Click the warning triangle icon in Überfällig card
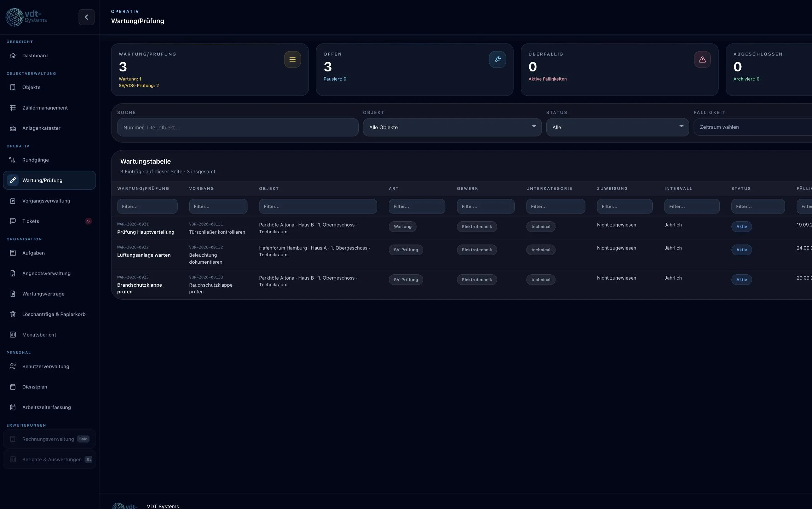The image size is (812, 509). [x=702, y=59]
